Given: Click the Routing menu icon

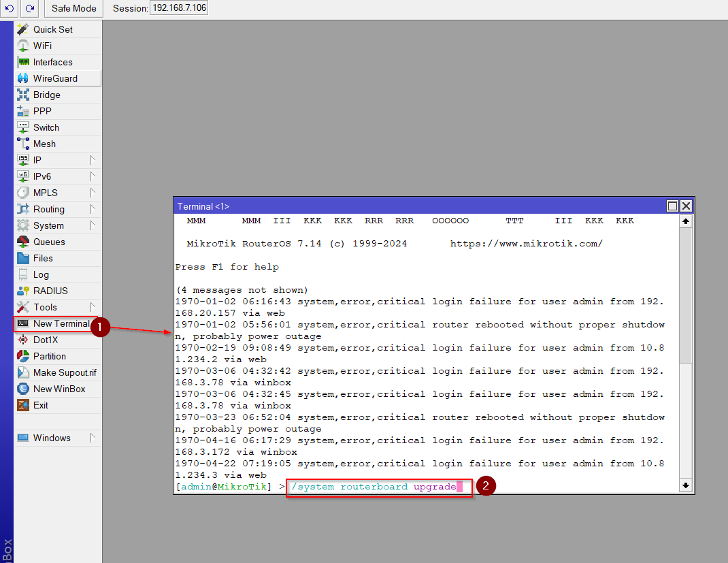Looking at the screenshot, I should (x=22, y=209).
